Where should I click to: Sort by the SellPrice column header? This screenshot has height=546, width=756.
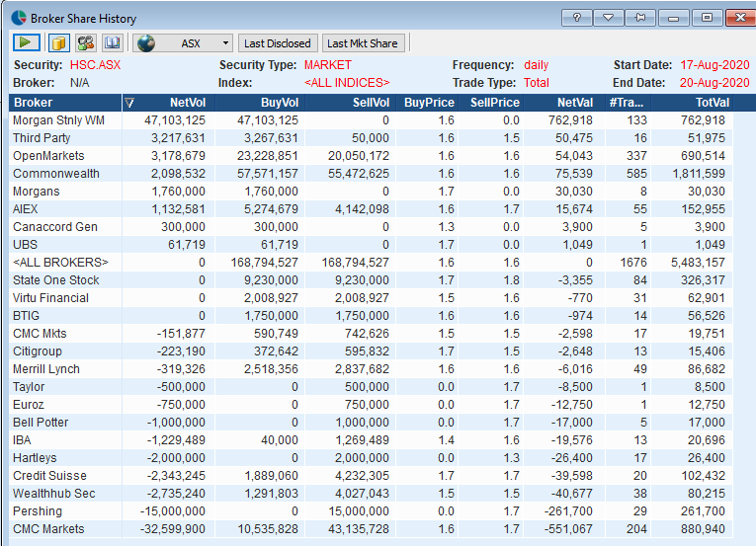(x=491, y=103)
